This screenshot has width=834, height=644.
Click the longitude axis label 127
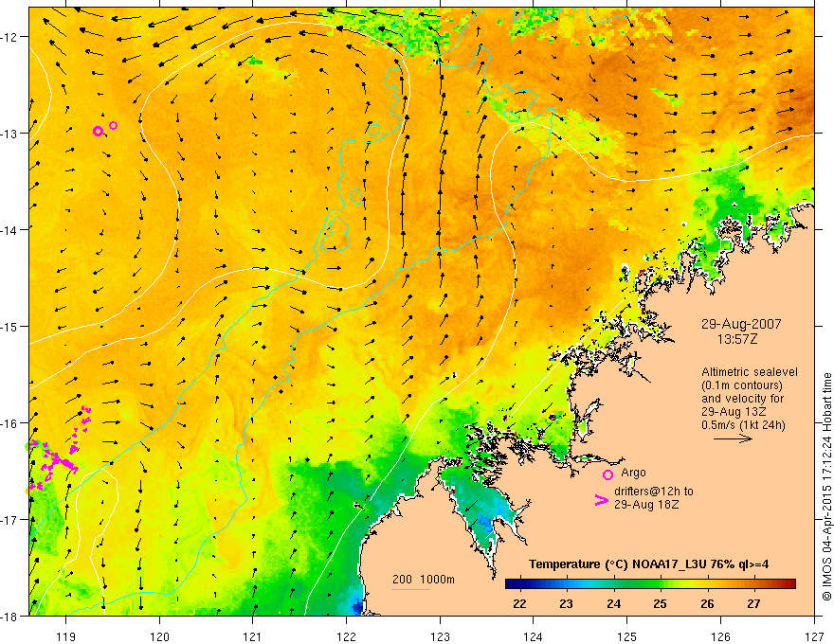[x=814, y=636]
